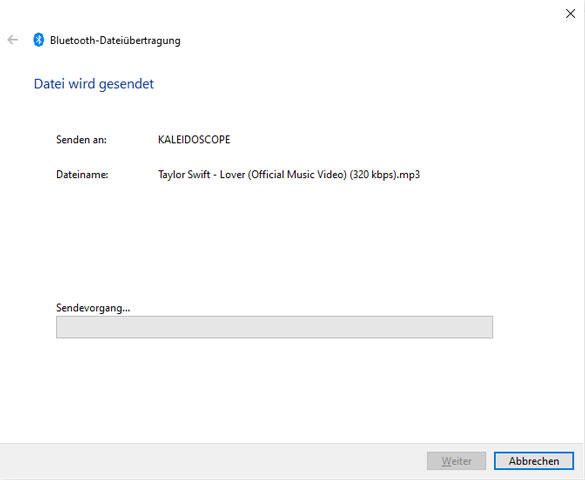
Task: Select the device name KALEIDOSCOPE
Action: point(194,139)
